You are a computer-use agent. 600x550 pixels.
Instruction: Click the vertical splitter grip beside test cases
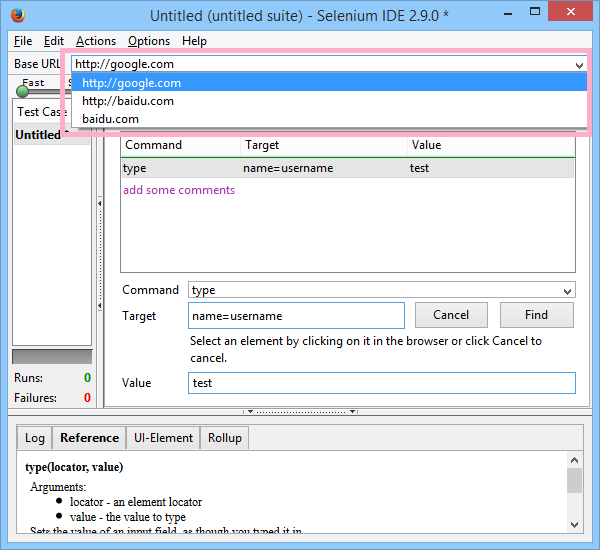click(x=100, y=255)
